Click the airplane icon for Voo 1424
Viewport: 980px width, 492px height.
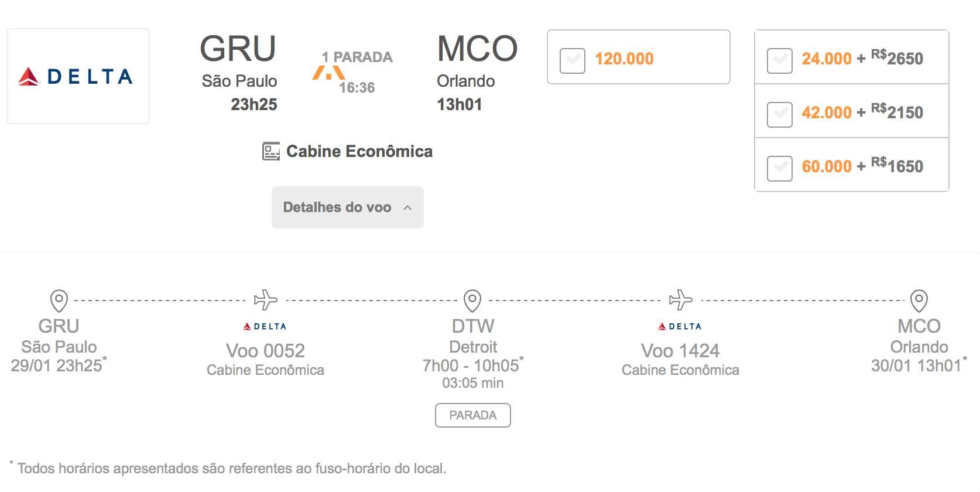[681, 300]
